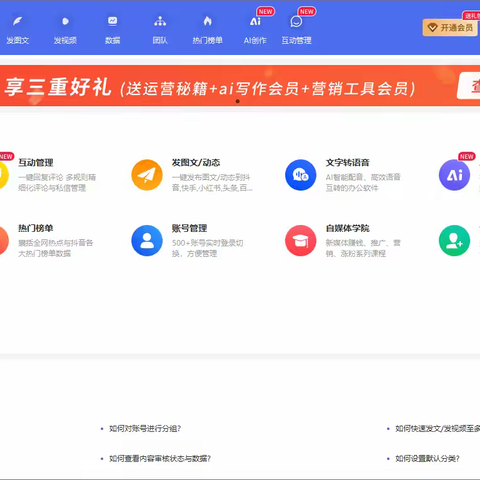Click the 发图文/动态 card title
This screenshot has width=480, height=480.
[x=196, y=163]
